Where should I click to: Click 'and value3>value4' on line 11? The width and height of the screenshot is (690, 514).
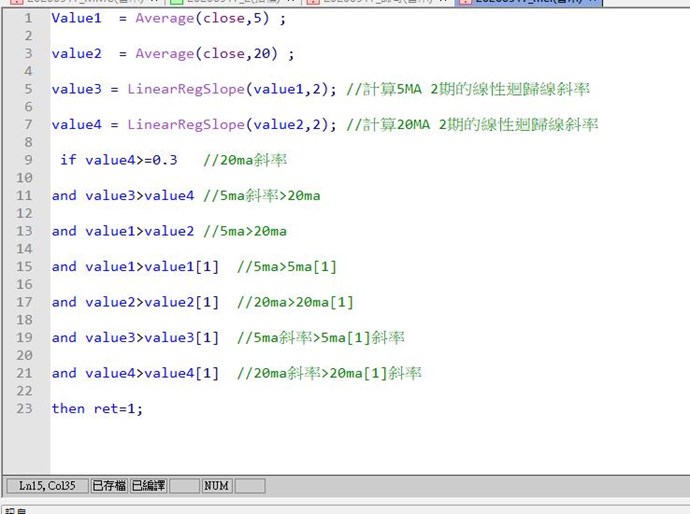pos(123,195)
